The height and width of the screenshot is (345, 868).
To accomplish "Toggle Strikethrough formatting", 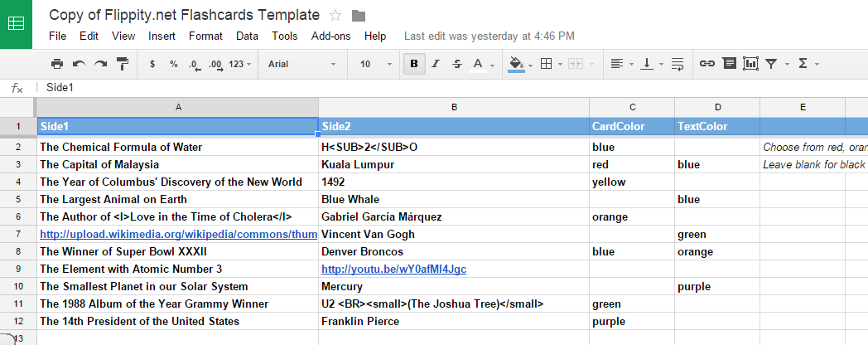I will point(456,64).
